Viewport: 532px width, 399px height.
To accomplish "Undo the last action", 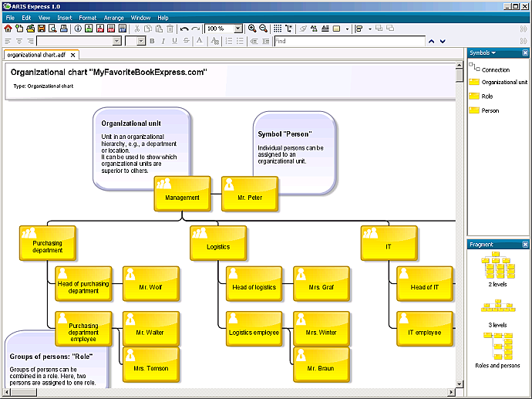I will click(184, 29).
